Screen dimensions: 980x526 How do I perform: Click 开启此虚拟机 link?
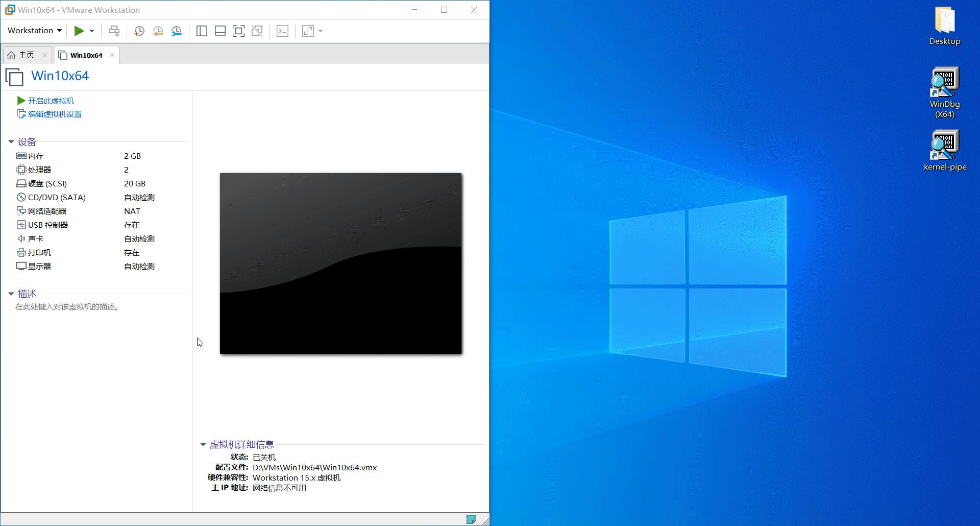tap(51, 100)
